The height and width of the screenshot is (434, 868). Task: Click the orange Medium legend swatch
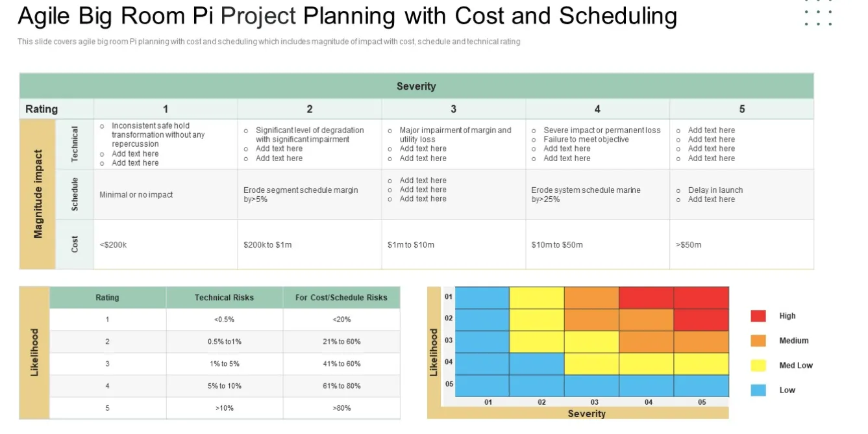click(x=758, y=340)
